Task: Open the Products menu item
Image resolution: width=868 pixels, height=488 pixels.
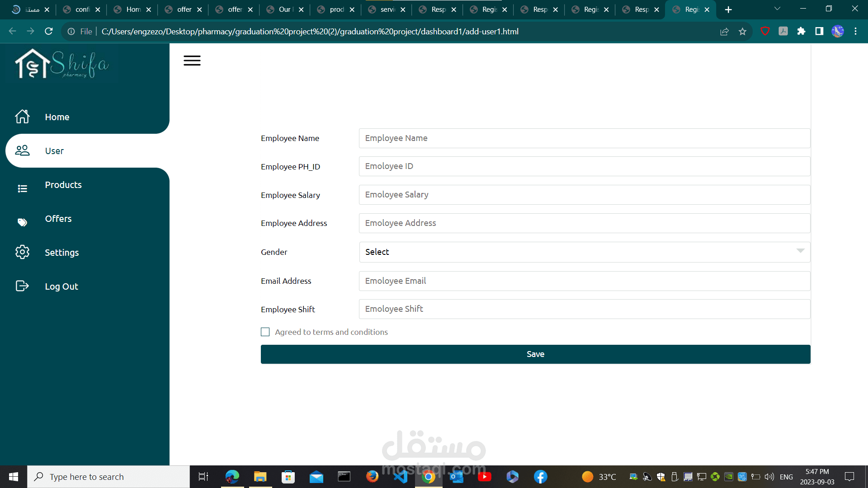Action: coord(63,185)
